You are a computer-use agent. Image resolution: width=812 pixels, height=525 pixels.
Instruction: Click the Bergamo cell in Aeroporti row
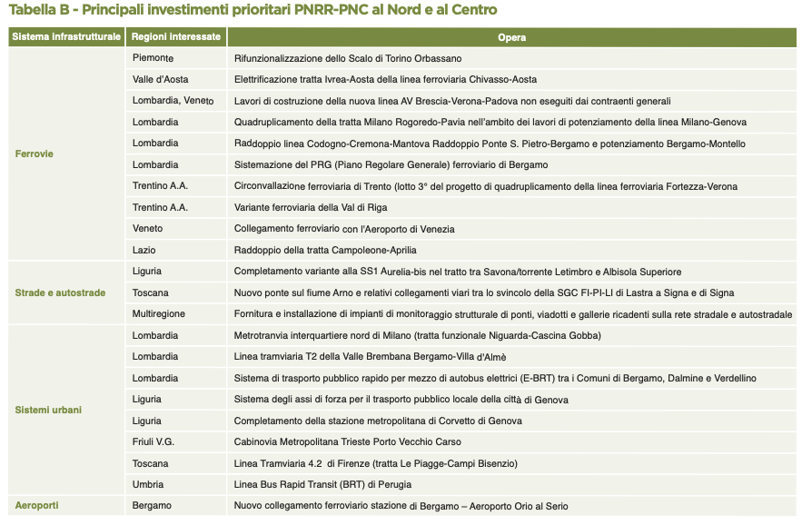[176, 505]
